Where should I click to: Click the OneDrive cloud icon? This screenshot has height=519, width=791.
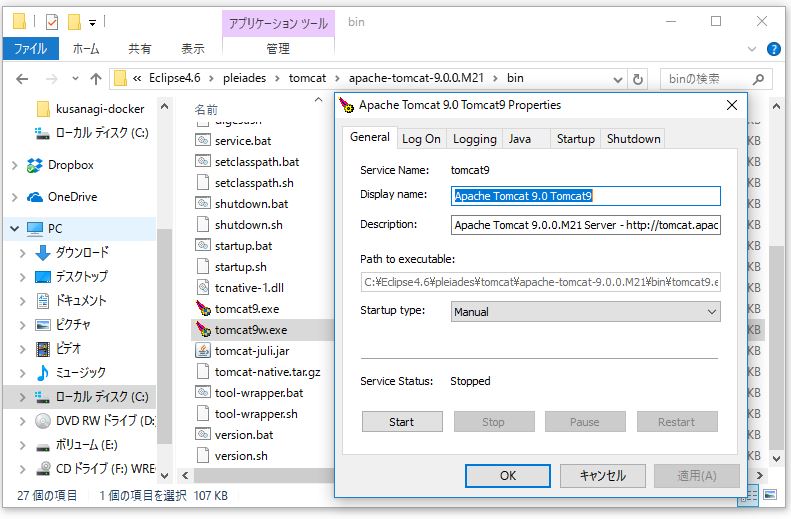(35, 197)
